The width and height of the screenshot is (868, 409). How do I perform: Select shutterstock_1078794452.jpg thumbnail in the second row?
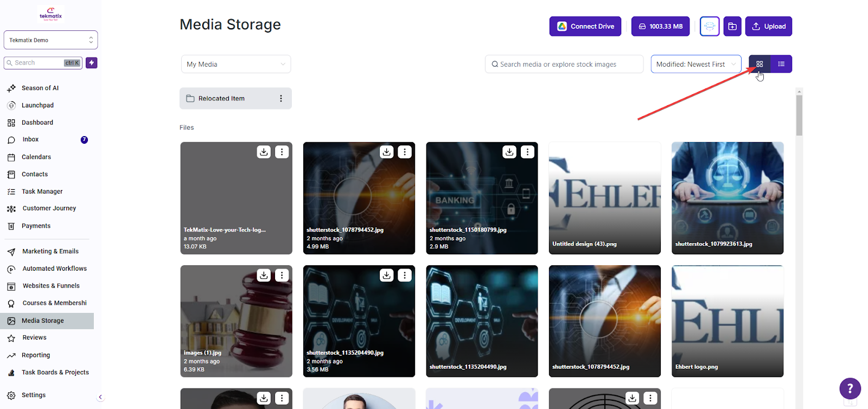coord(605,321)
